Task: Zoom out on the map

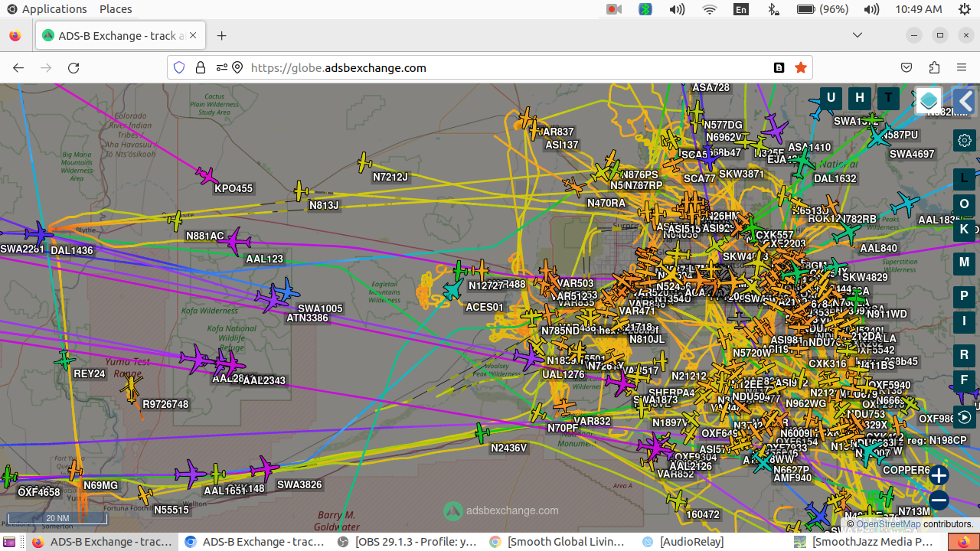Action: pos(939,500)
